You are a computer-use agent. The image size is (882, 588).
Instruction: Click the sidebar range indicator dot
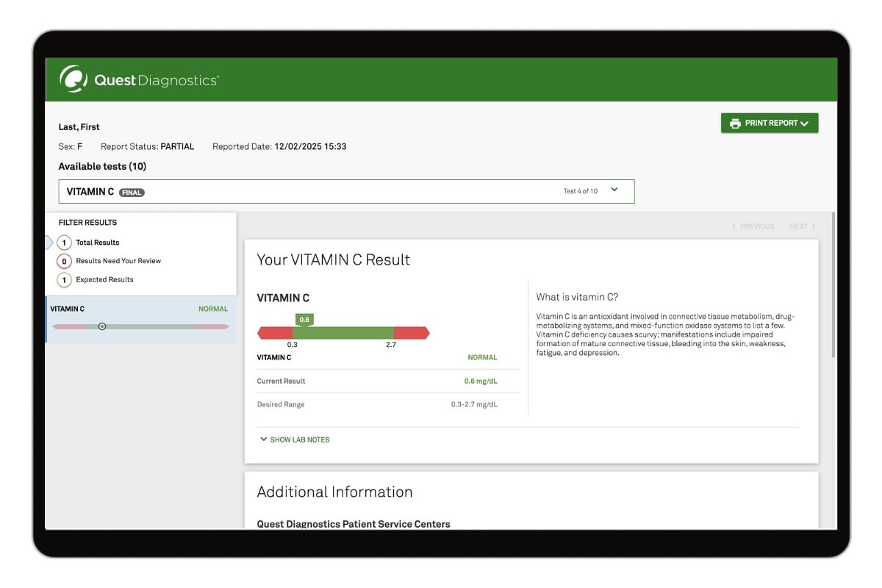pos(102,326)
